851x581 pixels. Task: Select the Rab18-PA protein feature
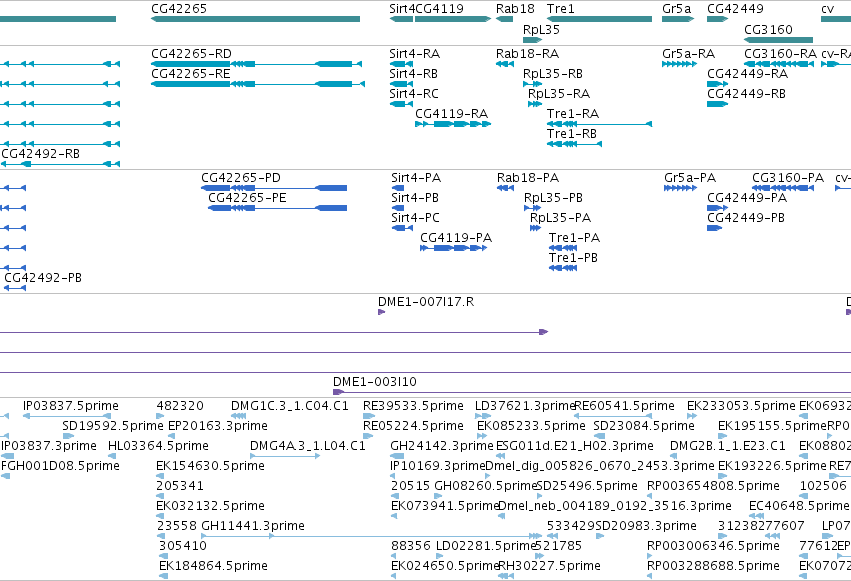coord(505,188)
